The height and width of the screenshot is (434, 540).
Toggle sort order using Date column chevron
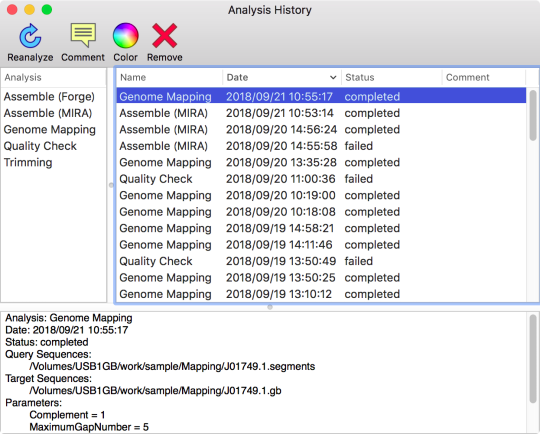(333, 78)
